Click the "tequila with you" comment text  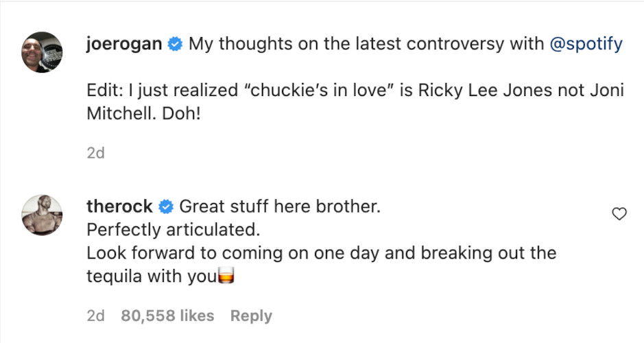pyautogui.click(x=151, y=277)
